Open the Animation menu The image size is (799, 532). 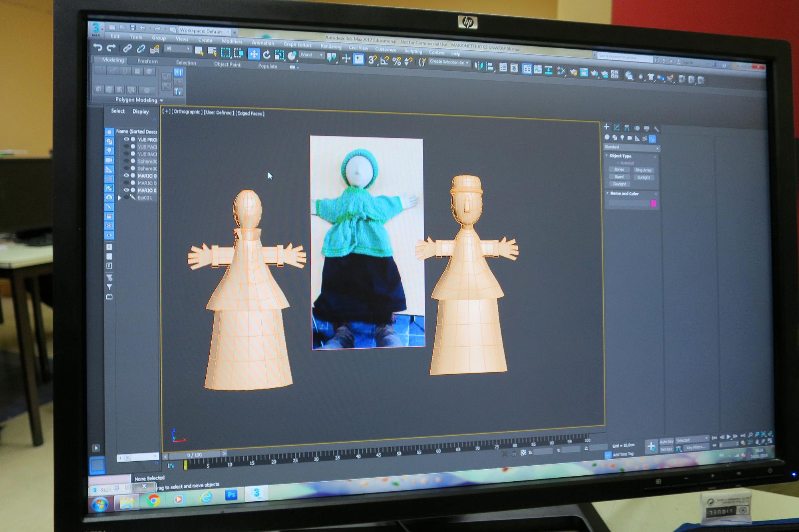(x=262, y=43)
